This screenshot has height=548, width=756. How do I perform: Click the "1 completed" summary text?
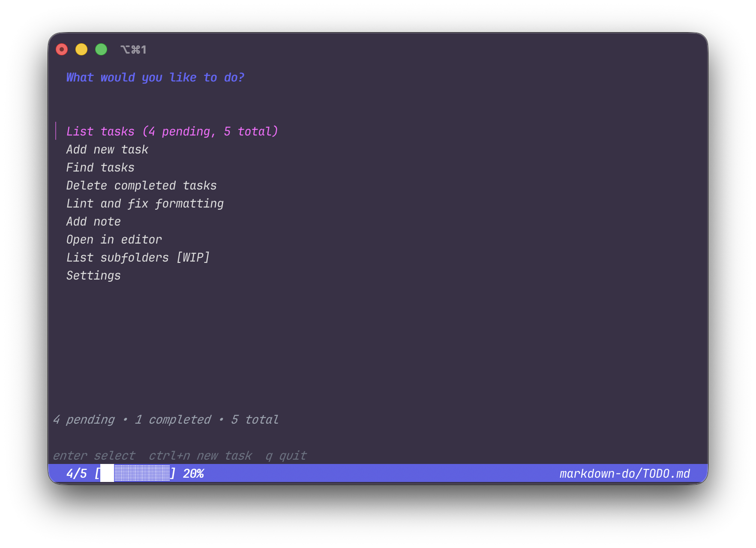pos(173,420)
